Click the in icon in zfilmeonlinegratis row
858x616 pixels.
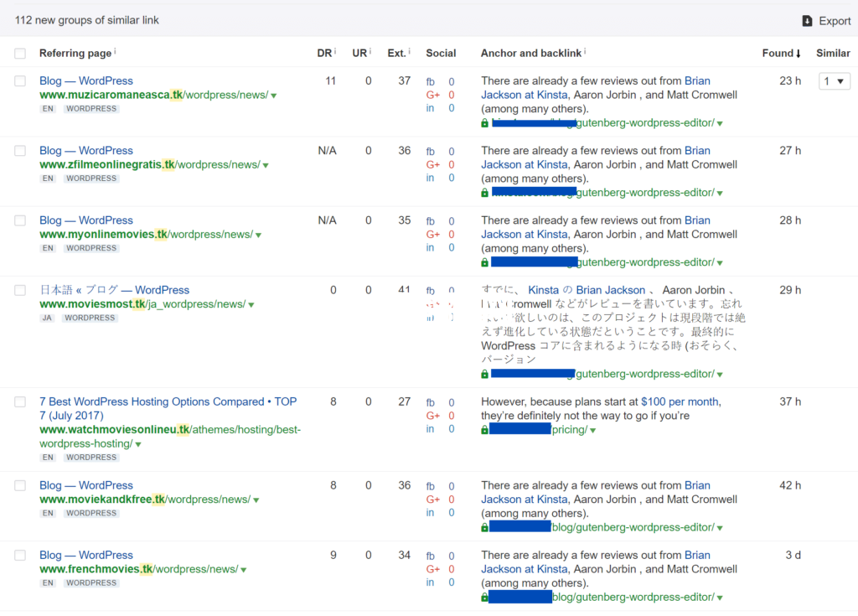click(x=430, y=178)
